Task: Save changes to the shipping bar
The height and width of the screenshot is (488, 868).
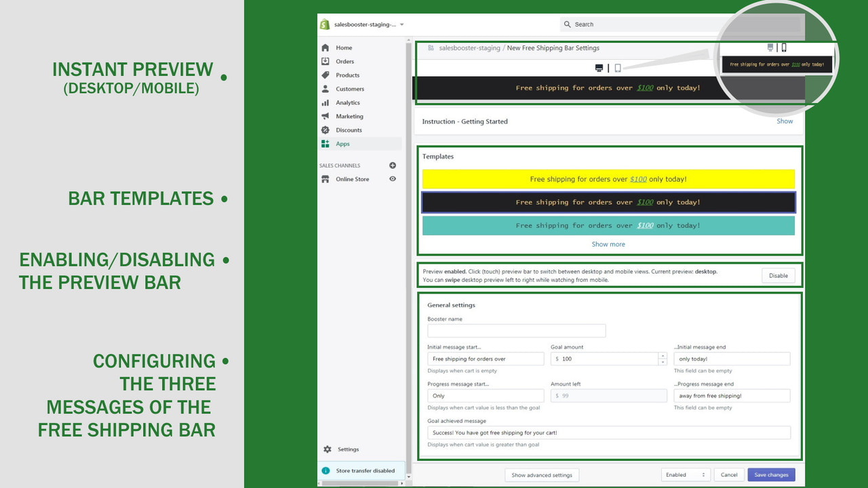Action: (771, 474)
